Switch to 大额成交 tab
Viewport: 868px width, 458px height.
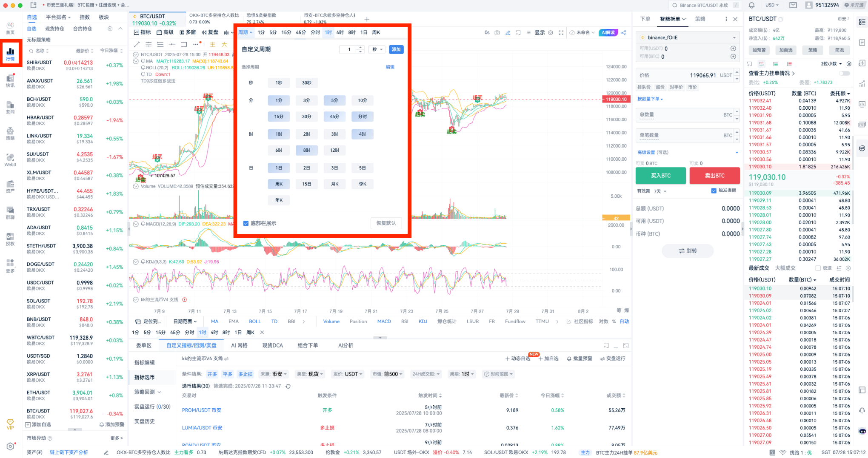[x=785, y=268]
